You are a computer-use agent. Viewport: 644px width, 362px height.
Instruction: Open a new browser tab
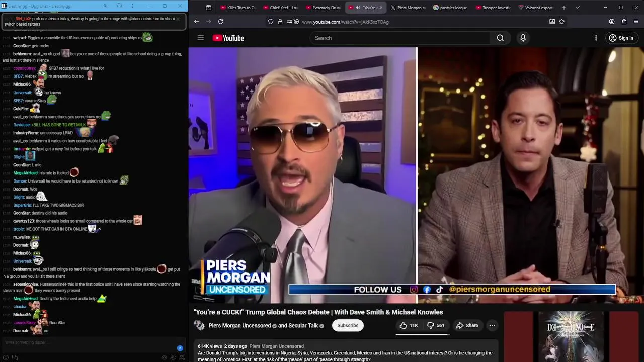563,8
